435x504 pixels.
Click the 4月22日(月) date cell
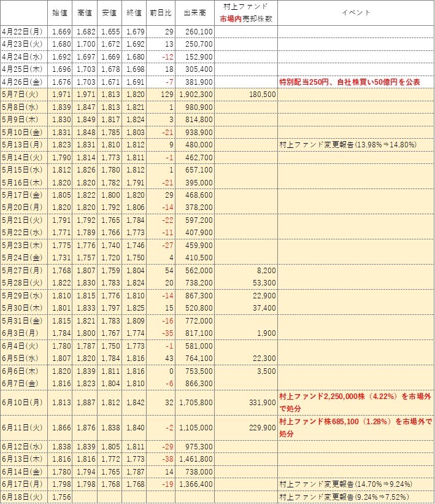click(23, 31)
